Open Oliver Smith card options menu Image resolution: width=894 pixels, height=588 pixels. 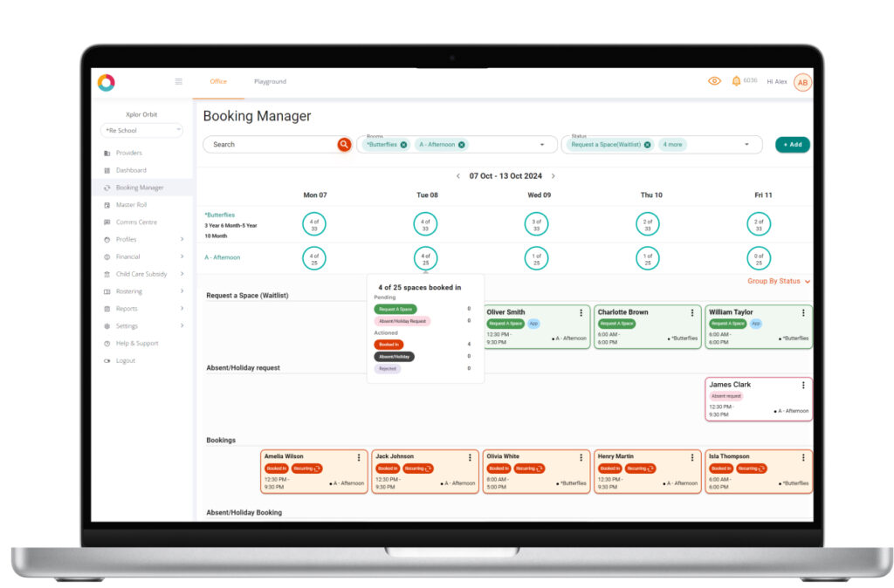coord(581,313)
